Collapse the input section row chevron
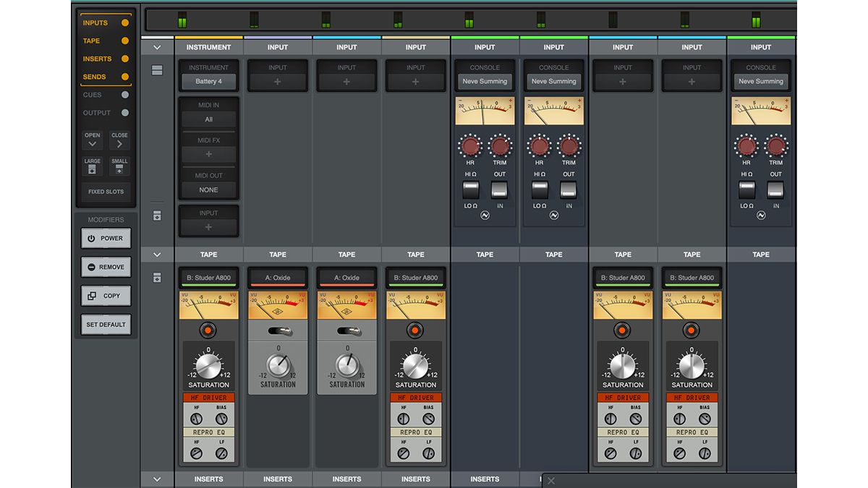The image size is (868, 488). [157, 48]
